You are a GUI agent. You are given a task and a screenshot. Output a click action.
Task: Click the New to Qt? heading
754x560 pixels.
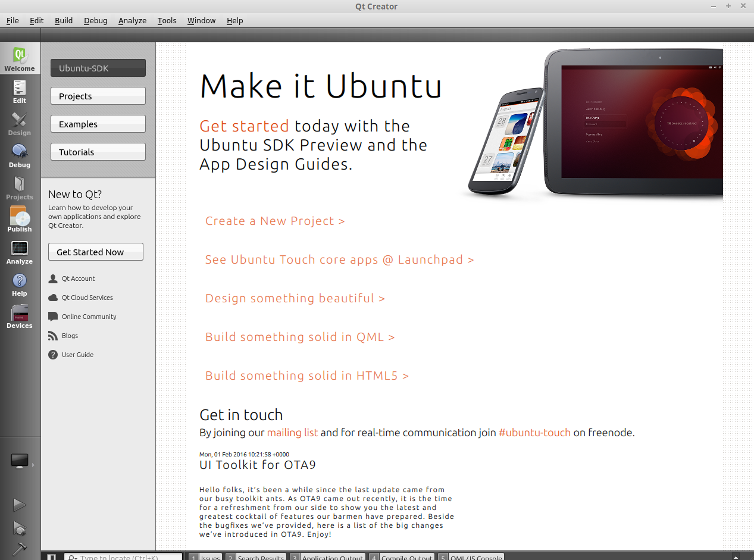tap(75, 194)
